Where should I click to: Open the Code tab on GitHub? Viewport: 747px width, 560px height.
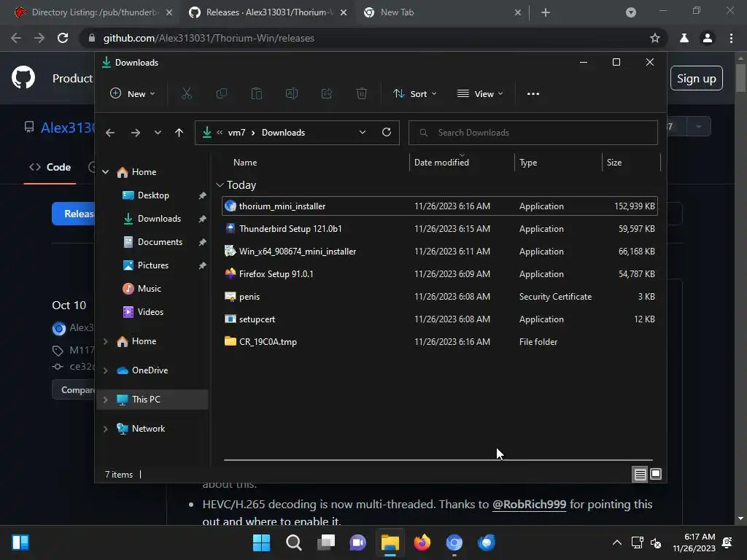pos(50,167)
